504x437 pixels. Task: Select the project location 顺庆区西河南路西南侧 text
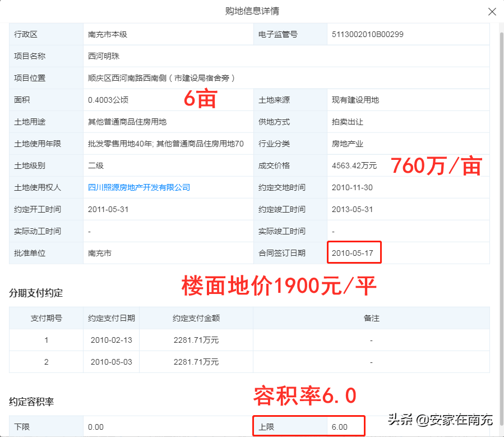(127, 78)
